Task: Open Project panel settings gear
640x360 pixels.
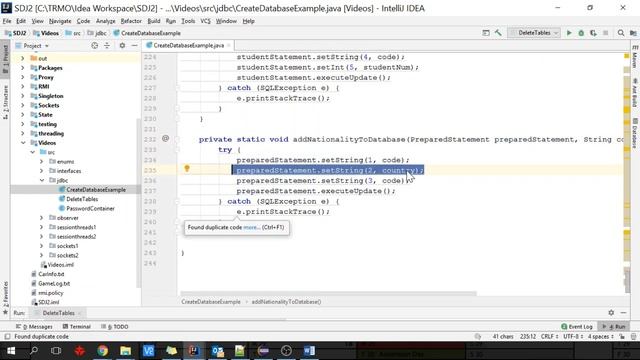Action: click(122, 46)
